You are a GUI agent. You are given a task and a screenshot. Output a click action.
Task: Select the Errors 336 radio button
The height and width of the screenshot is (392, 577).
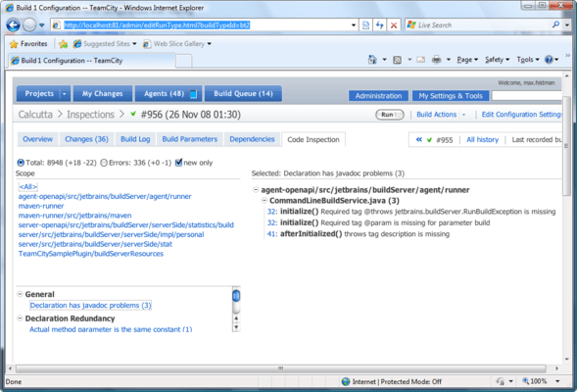click(x=104, y=163)
